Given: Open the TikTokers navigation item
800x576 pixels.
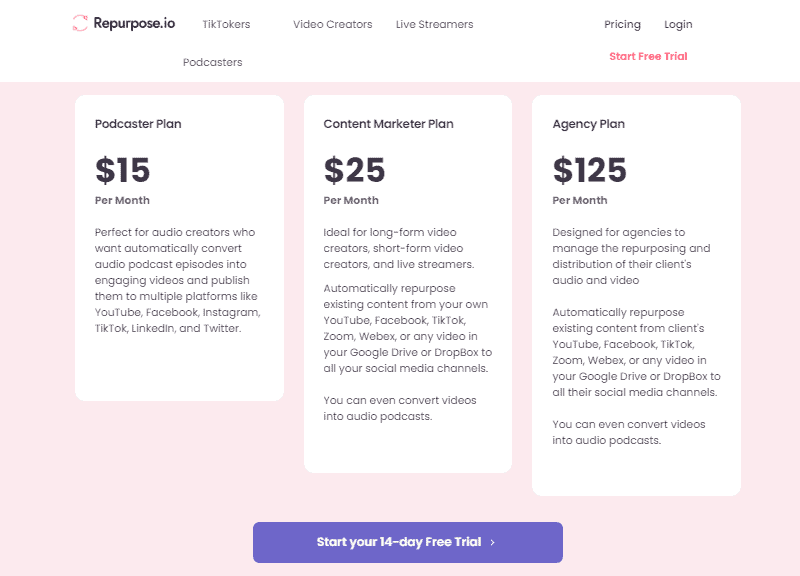Looking at the screenshot, I should [x=226, y=24].
